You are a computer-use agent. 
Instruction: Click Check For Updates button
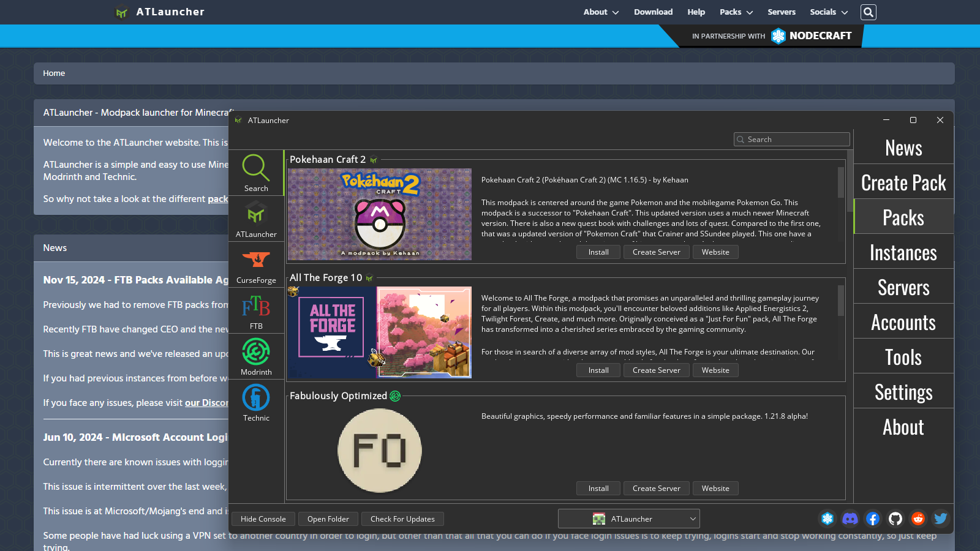[402, 519]
